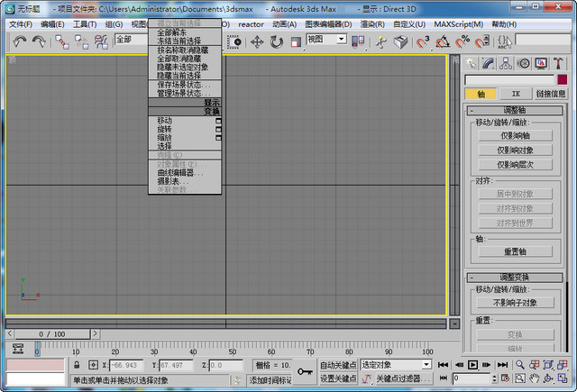The height and width of the screenshot is (392, 577).
Task: Toggle the selection lock padlock icon
Action: point(78,365)
